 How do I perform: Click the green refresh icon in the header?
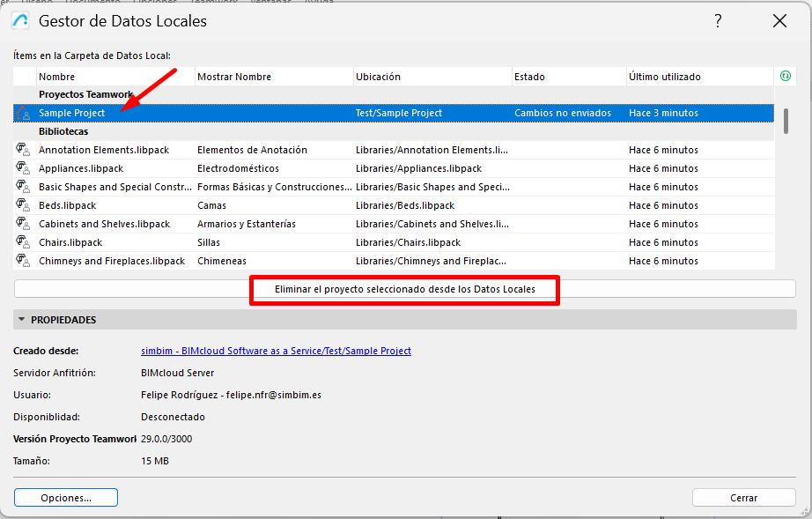click(785, 76)
